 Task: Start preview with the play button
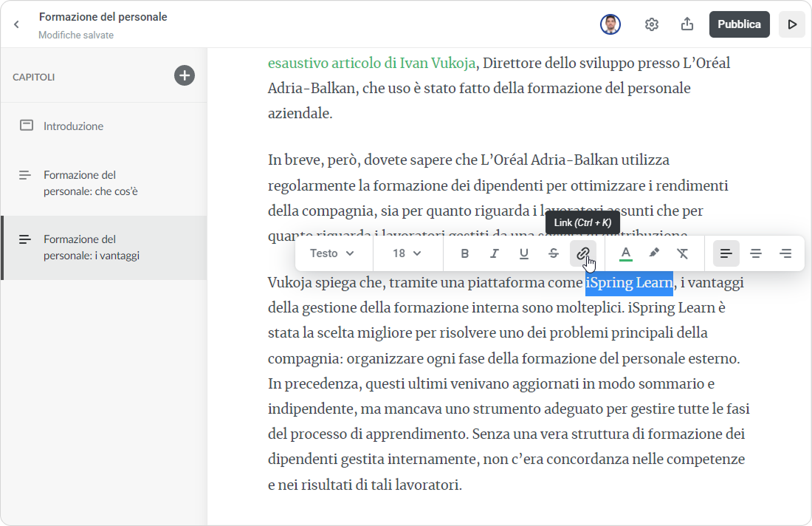click(x=792, y=24)
